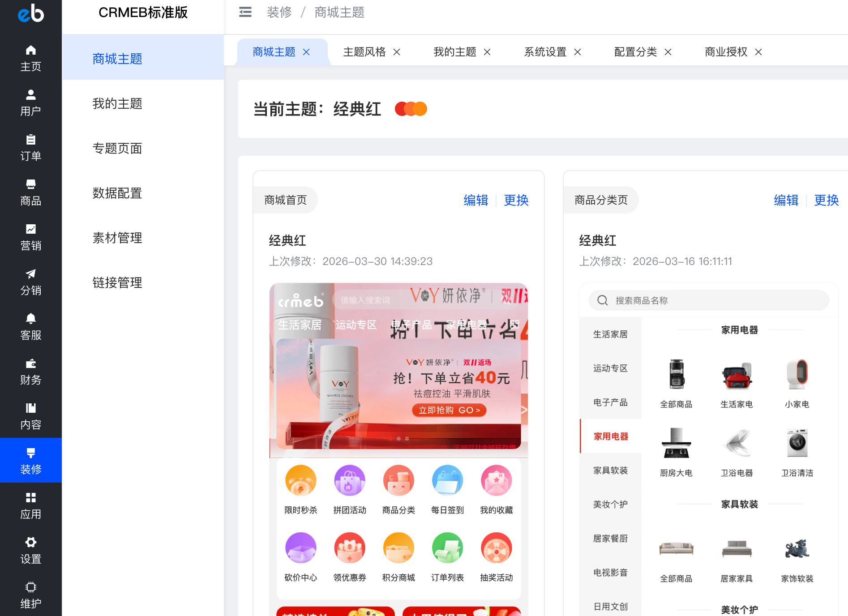The height and width of the screenshot is (616, 848).
Task: Open the 营销 marketing section
Action: 31,237
